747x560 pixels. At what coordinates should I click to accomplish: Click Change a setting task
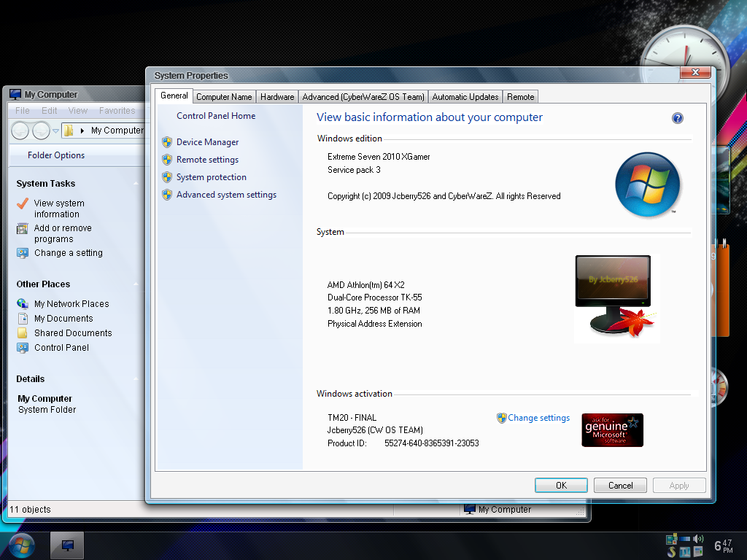click(x=68, y=253)
